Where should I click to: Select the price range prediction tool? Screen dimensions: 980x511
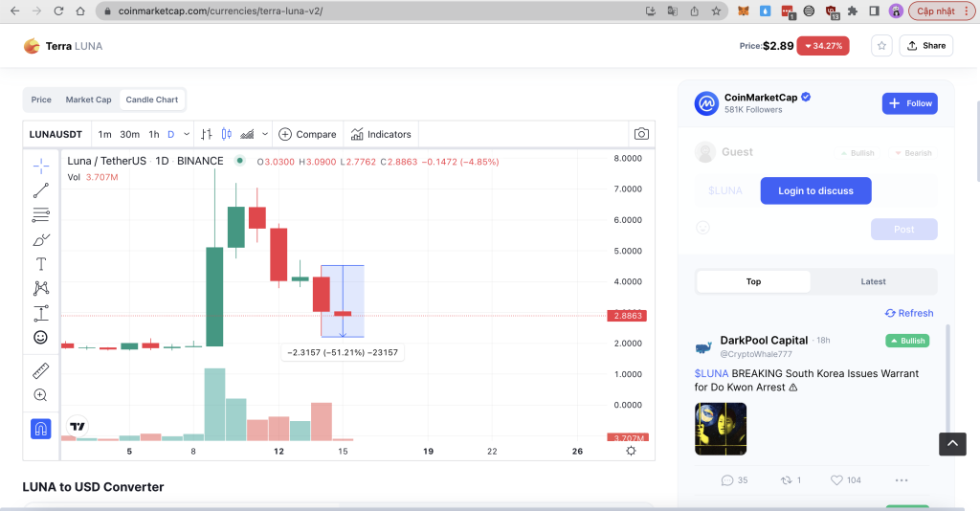40,313
